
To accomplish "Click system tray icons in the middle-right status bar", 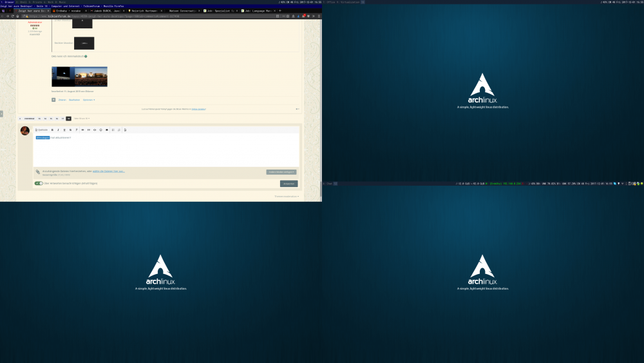I will click(x=629, y=184).
